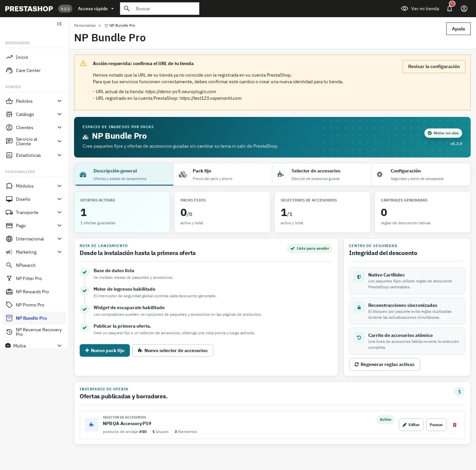Click the Pago credit card icon
476x470 pixels.
click(x=9, y=226)
